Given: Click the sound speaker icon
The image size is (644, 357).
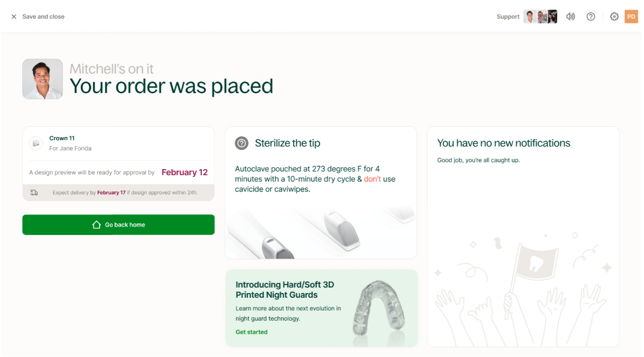Looking at the screenshot, I should pos(570,17).
